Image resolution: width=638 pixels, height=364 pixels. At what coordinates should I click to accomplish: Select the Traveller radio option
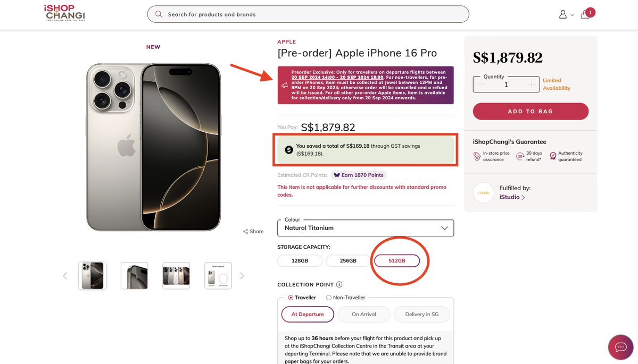[291, 298]
